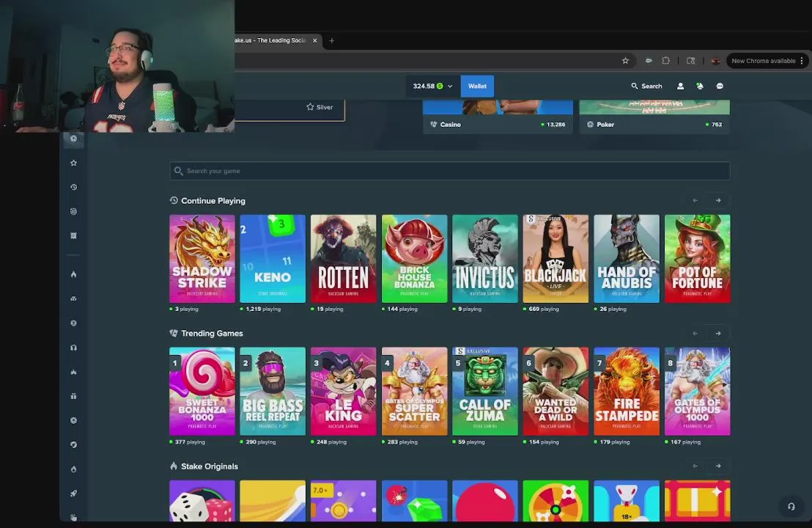
Task: Open Sweet Bonanza 1000 trending game
Action: tap(202, 391)
